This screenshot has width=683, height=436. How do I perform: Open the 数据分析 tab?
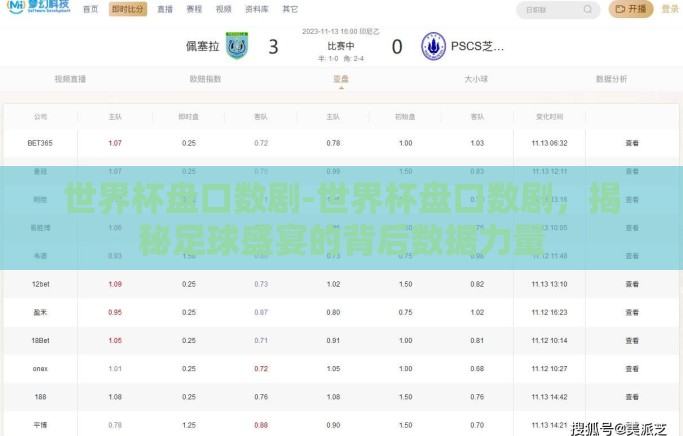612,79
